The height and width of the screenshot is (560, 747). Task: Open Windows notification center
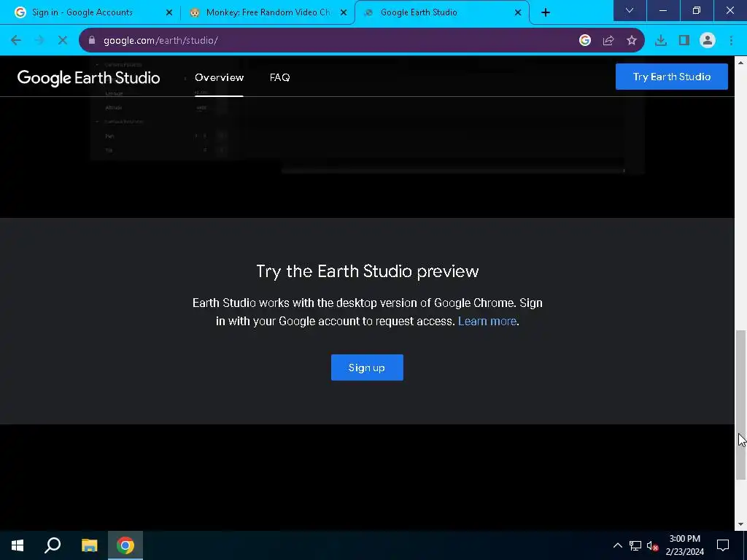pos(723,545)
